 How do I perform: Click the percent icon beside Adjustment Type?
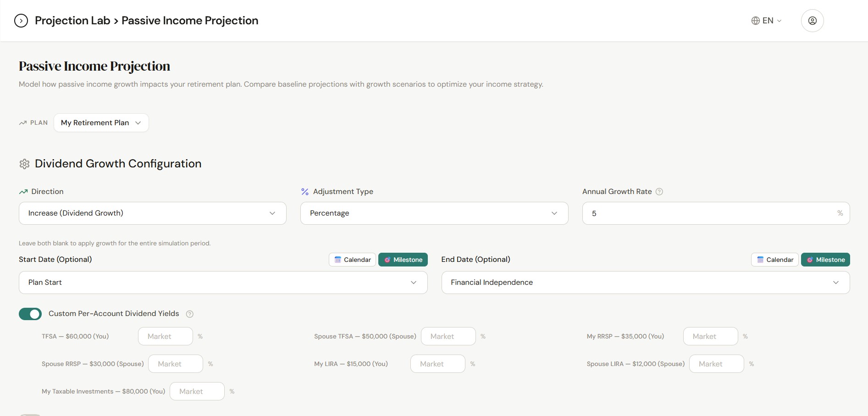[x=305, y=192]
